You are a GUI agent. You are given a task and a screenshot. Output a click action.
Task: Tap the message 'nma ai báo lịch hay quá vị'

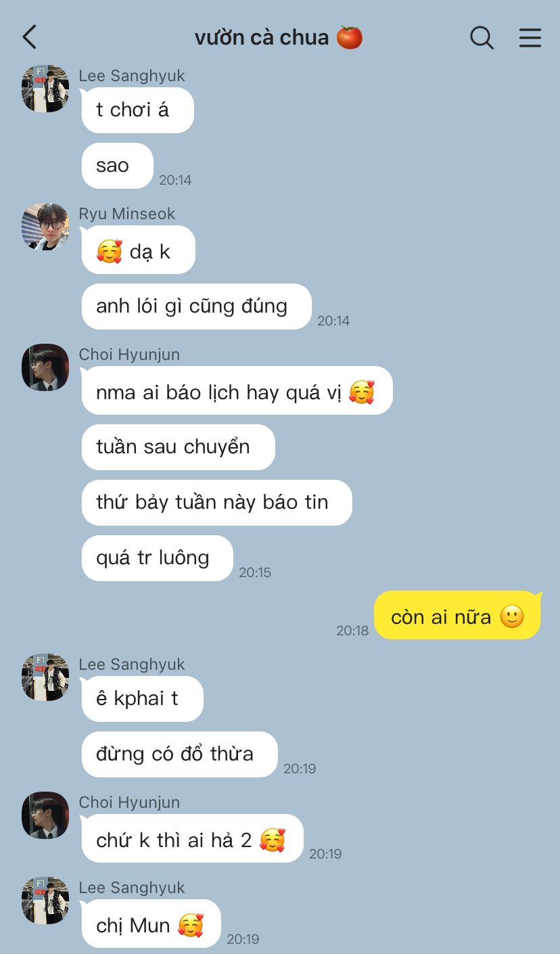237,391
